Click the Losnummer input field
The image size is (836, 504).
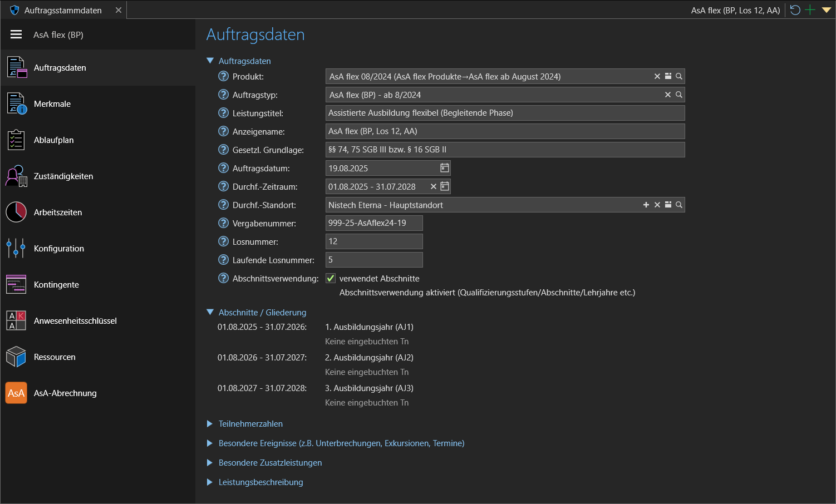coord(373,241)
